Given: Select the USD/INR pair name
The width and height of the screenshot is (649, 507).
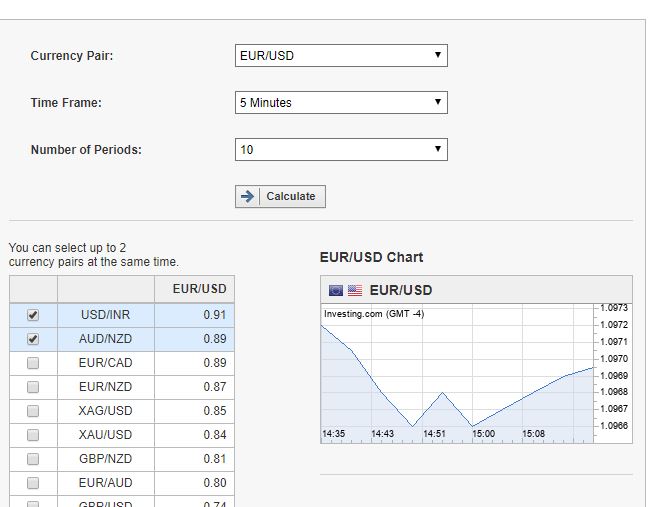Looking at the screenshot, I should 106,315.
